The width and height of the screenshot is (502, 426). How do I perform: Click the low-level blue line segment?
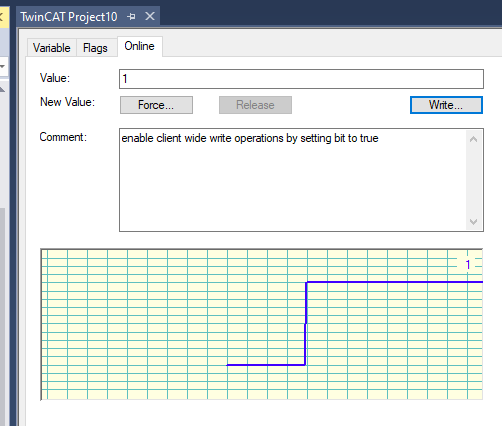point(266,365)
